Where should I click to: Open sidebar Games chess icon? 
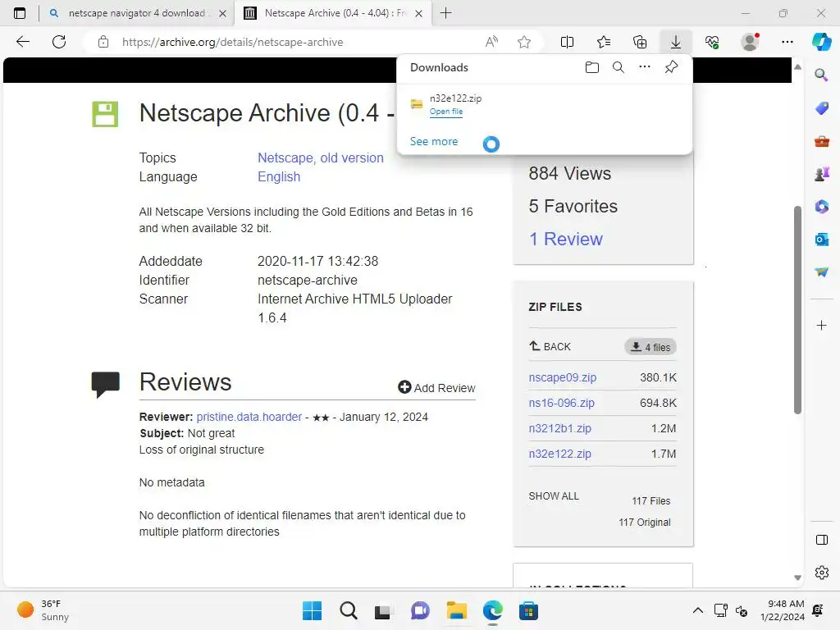(822, 174)
